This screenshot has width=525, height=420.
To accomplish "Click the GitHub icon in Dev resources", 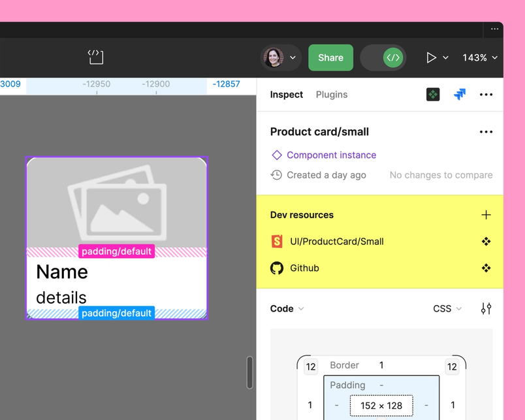I will (276, 268).
